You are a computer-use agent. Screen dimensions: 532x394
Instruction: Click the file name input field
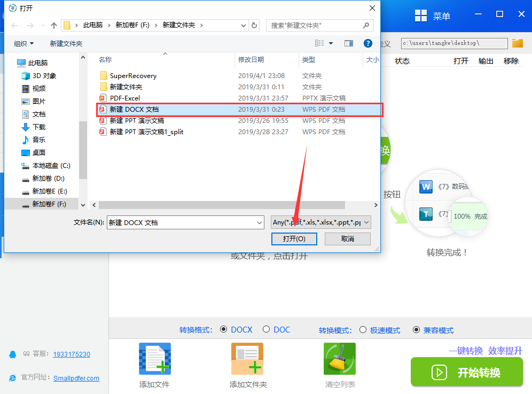[x=181, y=223]
